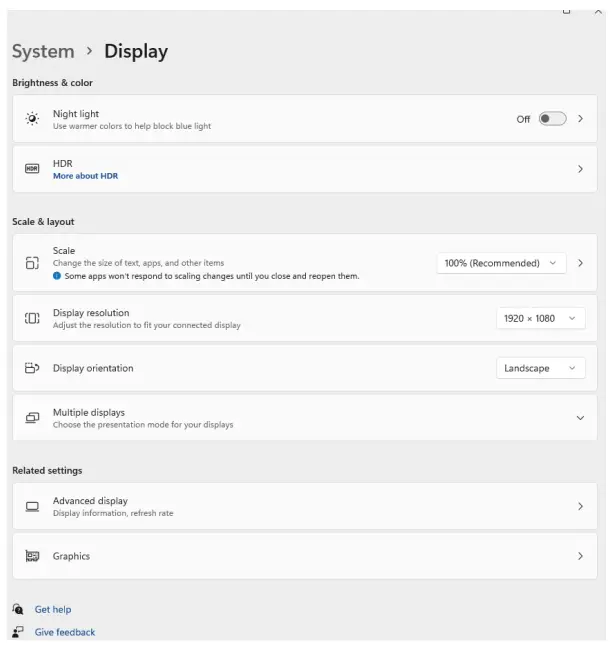Turn on the Night light toggle
613x649 pixels.
(x=552, y=119)
